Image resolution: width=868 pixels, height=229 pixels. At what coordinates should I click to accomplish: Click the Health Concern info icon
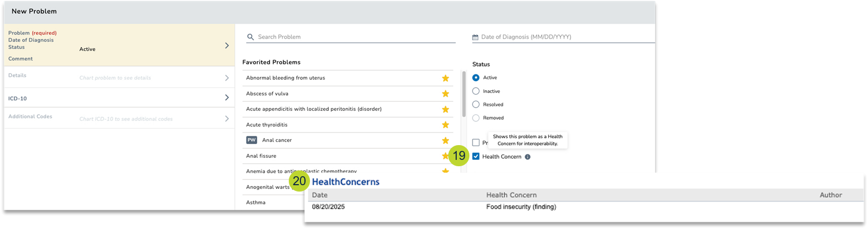coord(527,157)
